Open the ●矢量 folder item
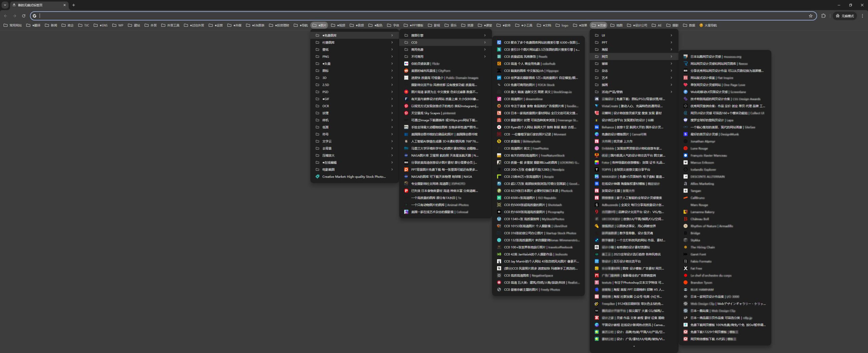Image resolution: width=868 pixels, height=353 pixels. point(354,64)
